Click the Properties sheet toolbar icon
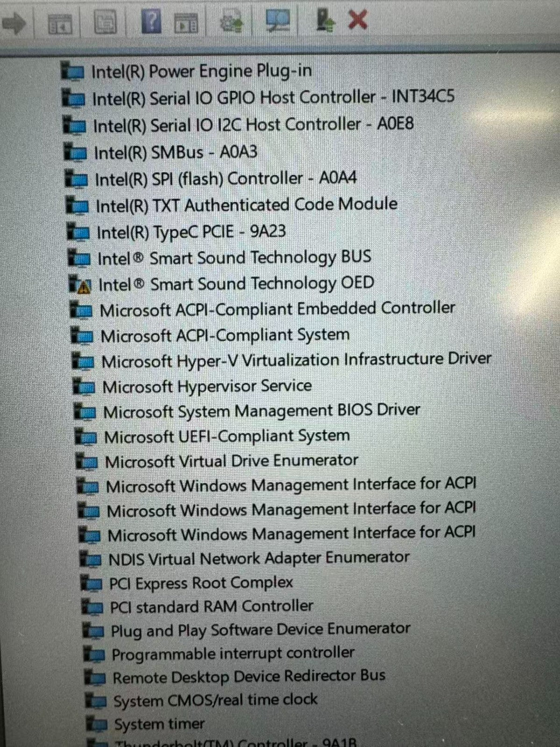Image resolution: width=560 pixels, height=747 pixels. click(105, 22)
